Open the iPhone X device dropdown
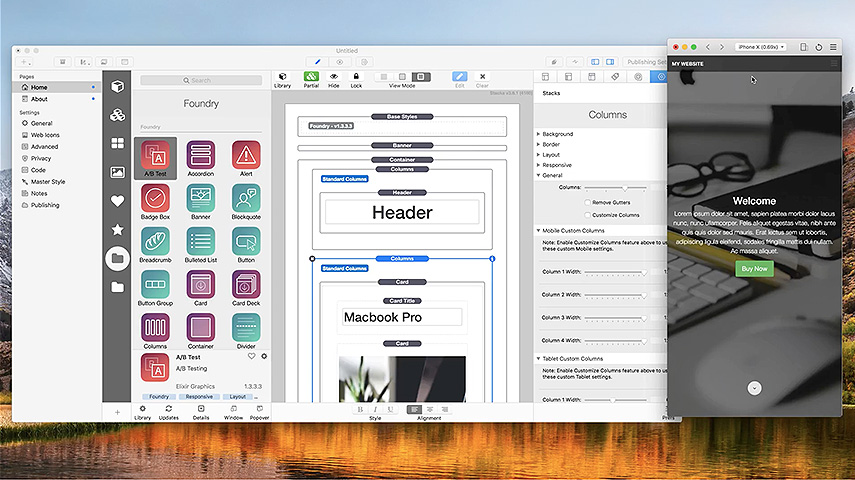Image resolution: width=855 pixels, height=480 pixels. 760,47
